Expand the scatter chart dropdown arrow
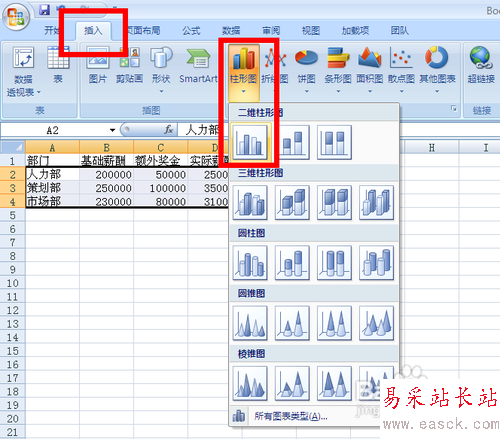 tap(402, 91)
